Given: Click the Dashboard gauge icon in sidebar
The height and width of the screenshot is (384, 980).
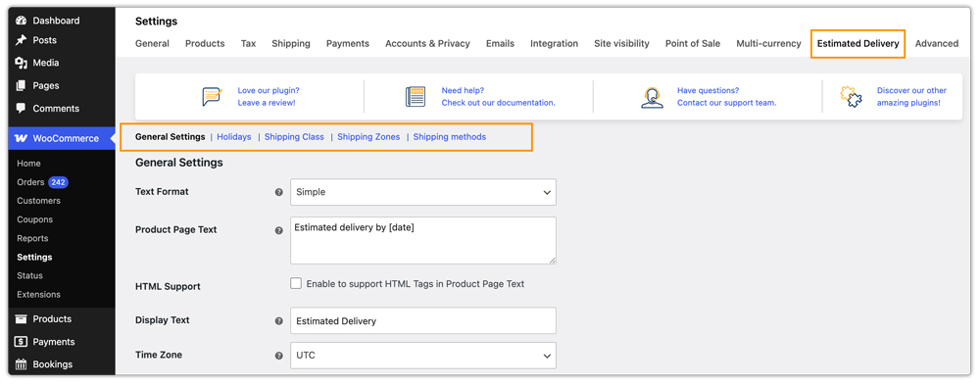Looking at the screenshot, I should pos(21,21).
